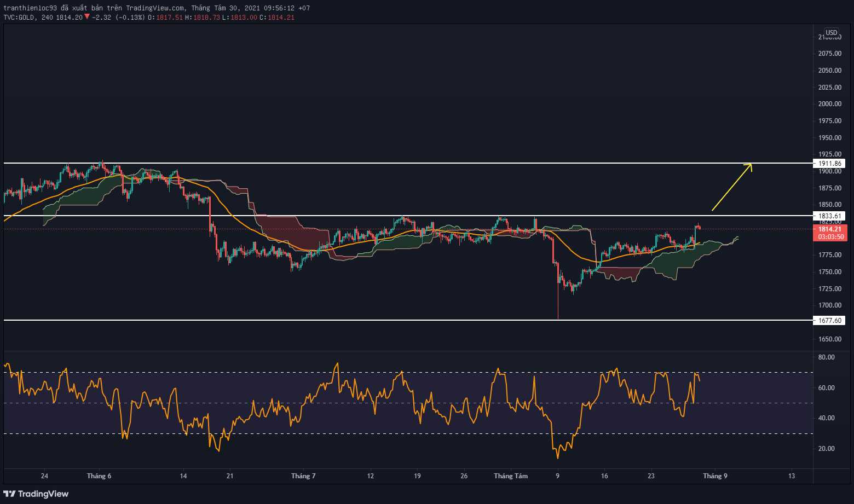This screenshot has height=504, width=854.
Task: Click the 1775.00 tick on price axis
Action: [x=830, y=255]
